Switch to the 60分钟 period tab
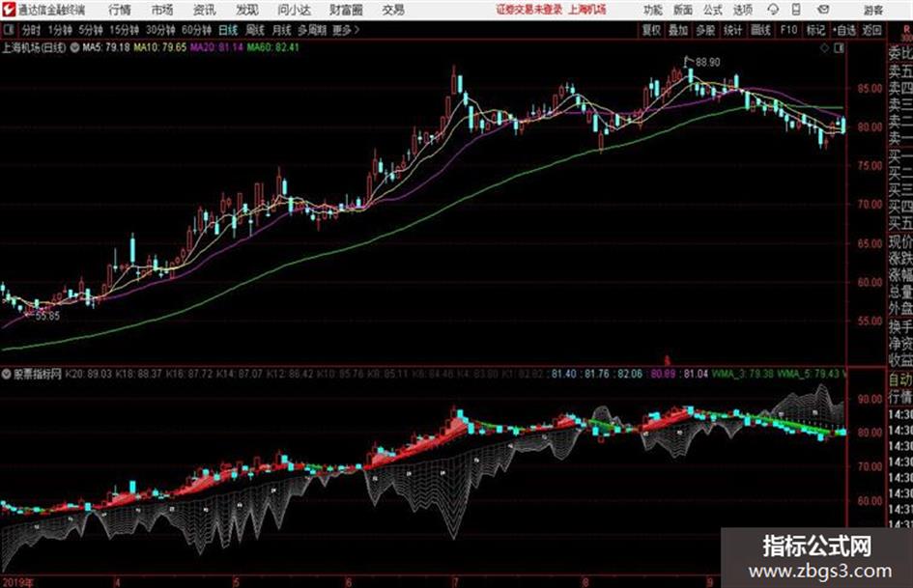The width and height of the screenshot is (913, 588). pos(197,30)
